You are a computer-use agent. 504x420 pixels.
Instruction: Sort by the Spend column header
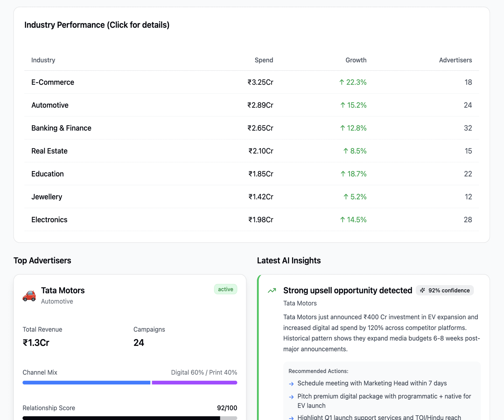pos(263,60)
